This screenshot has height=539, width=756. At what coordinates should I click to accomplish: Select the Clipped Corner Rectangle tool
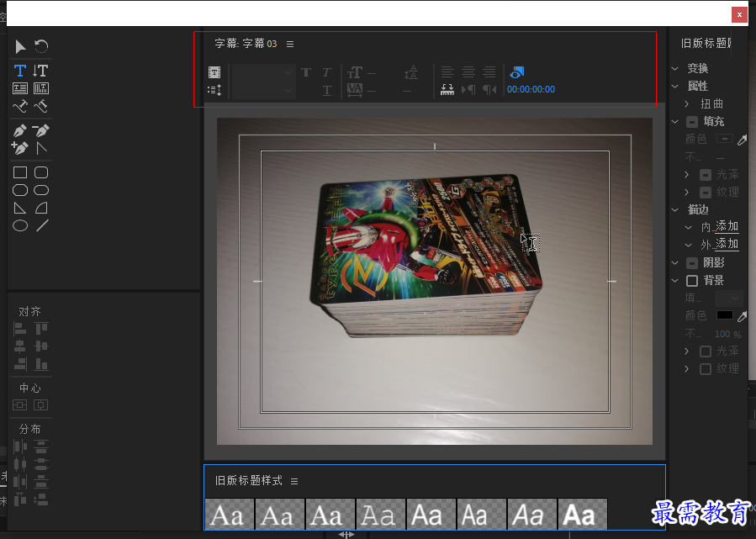[x=20, y=190]
